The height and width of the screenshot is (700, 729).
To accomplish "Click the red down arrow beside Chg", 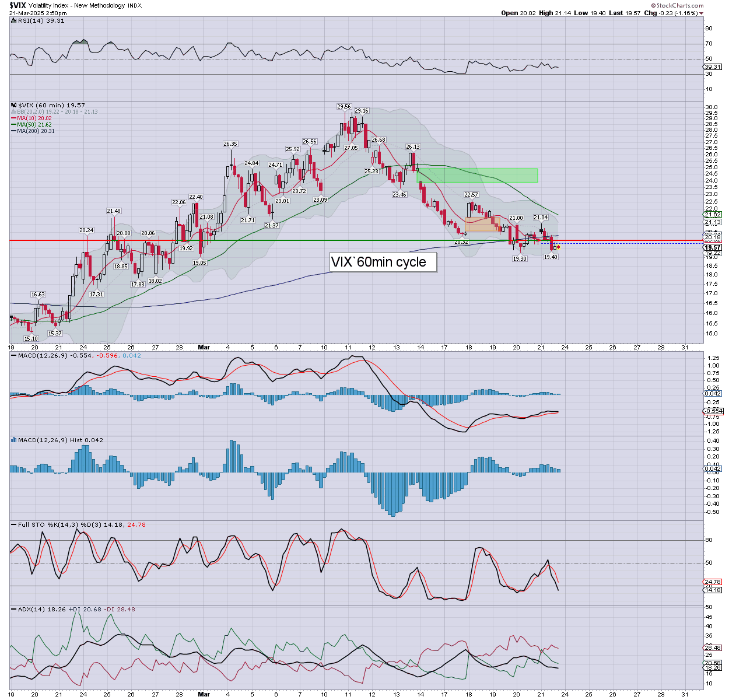I will tap(701, 13).
